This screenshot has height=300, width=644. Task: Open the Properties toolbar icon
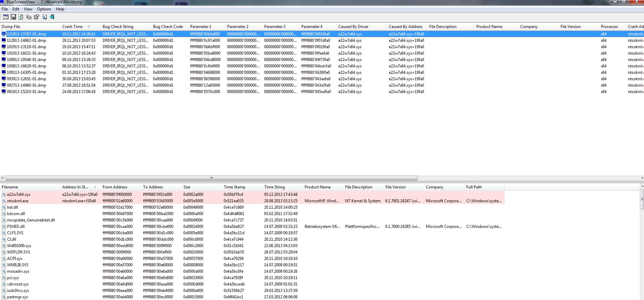click(36, 17)
